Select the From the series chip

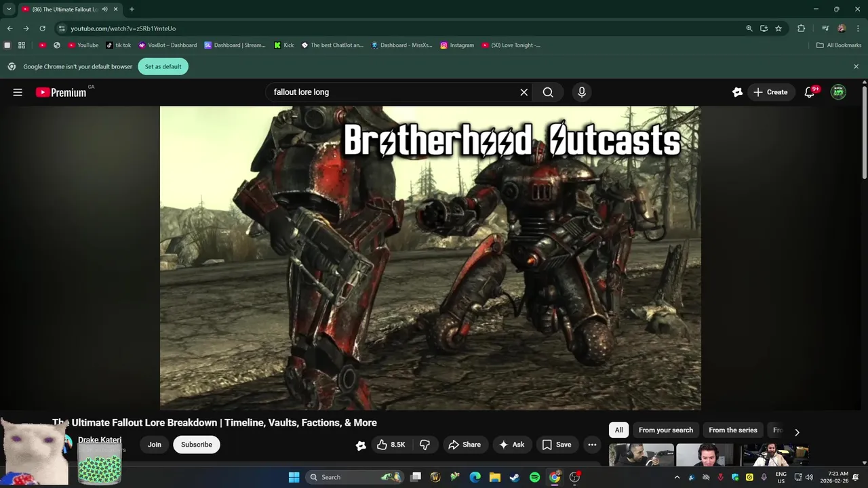732,430
